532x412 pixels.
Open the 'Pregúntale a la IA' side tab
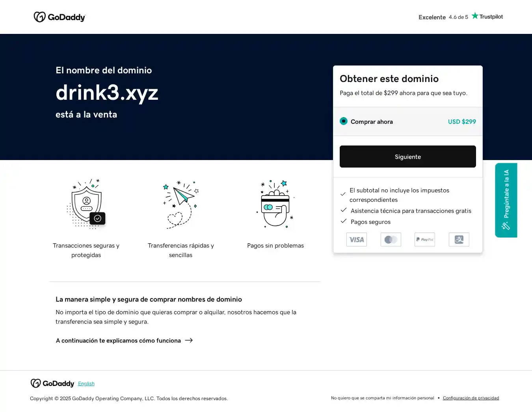506,200
